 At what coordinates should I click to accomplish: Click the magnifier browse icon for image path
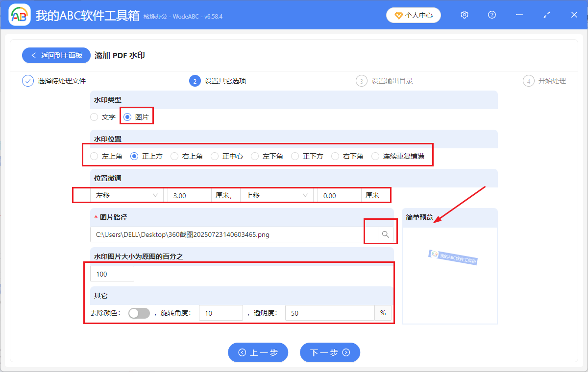click(385, 235)
